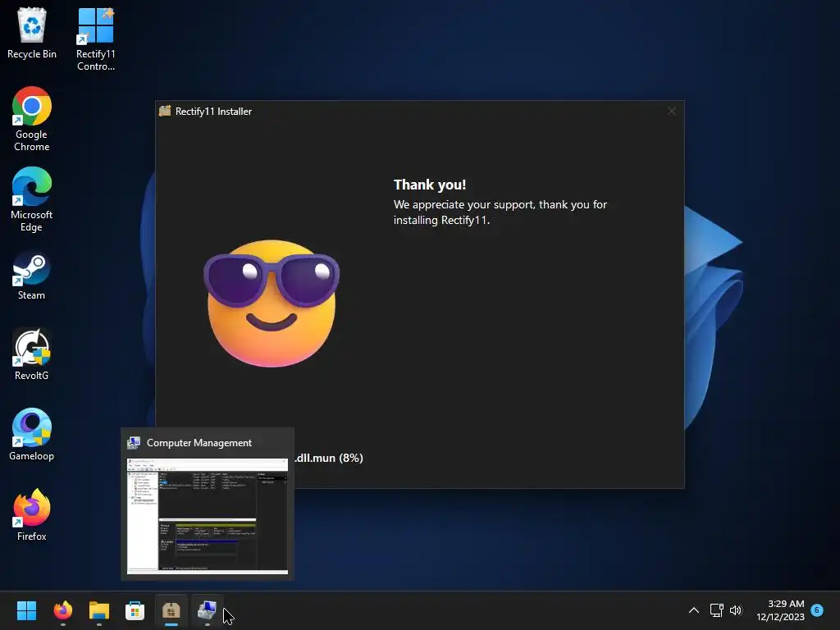Launch Firefox from the desktop shortcut
The height and width of the screenshot is (630, 840).
(x=32, y=515)
